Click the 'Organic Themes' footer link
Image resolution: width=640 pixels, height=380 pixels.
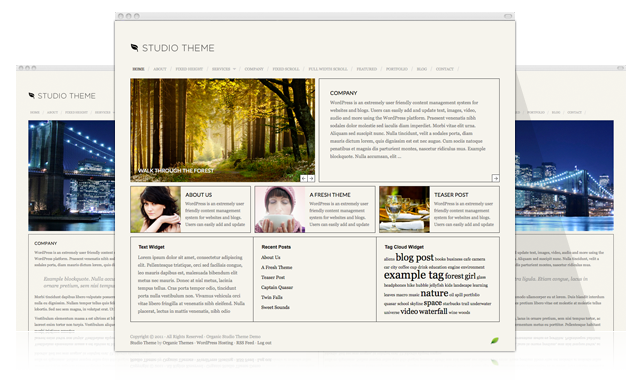coord(178,343)
